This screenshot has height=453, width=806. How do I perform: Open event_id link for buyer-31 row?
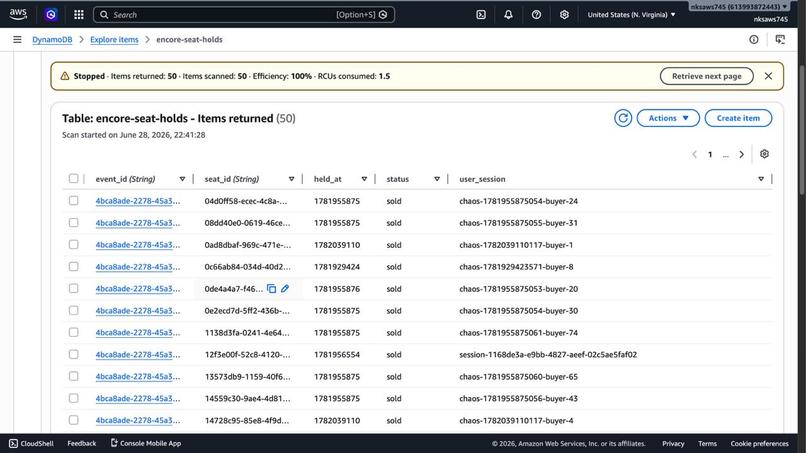(x=138, y=223)
